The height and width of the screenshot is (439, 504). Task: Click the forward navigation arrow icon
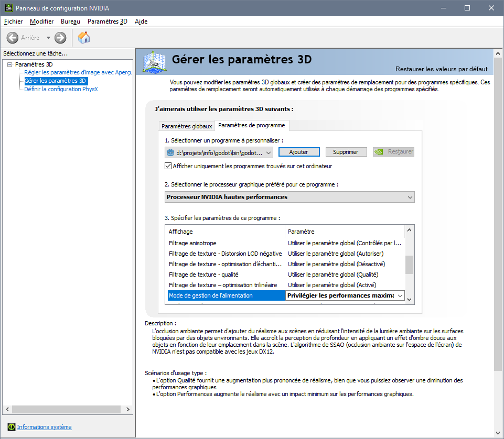pyautogui.click(x=60, y=38)
